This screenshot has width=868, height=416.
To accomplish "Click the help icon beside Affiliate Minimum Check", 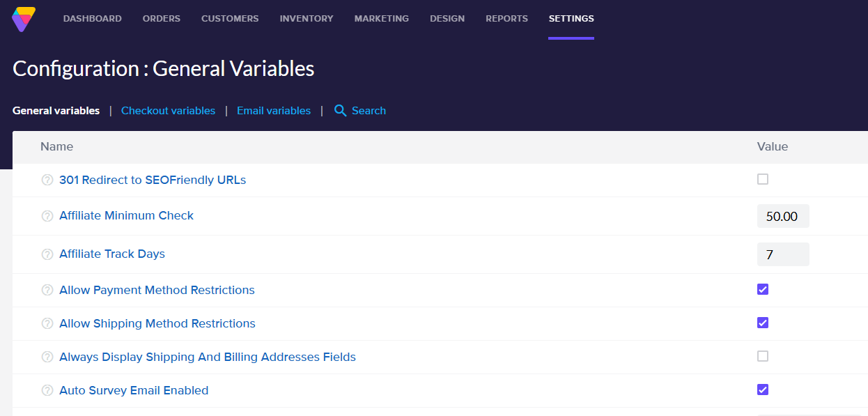I will pyautogui.click(x=47, y=215).
